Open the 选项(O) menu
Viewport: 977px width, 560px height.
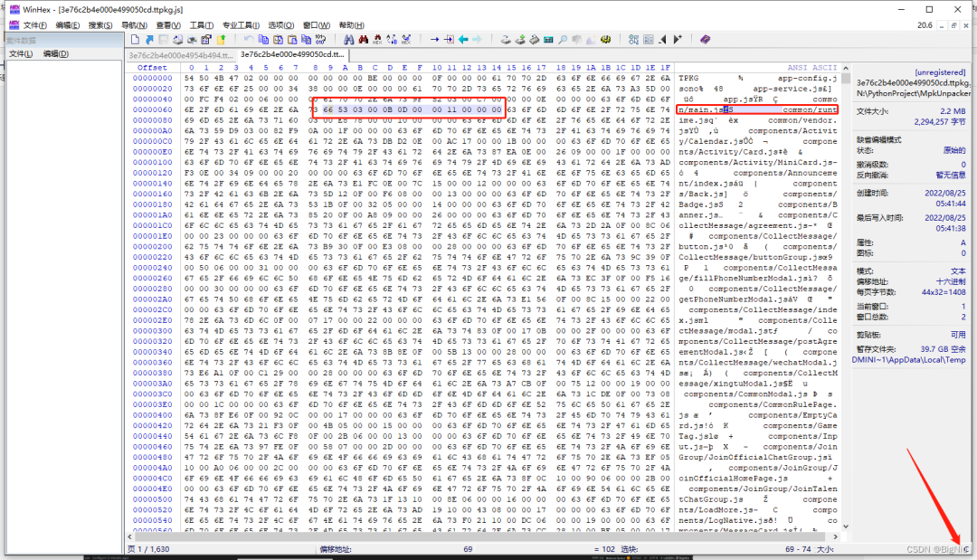[281, 25]
